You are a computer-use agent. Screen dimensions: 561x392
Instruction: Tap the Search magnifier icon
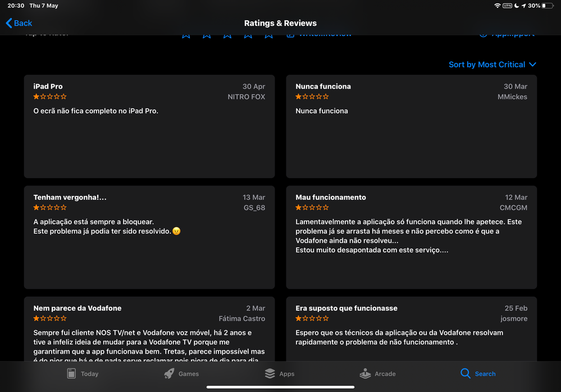465,373
